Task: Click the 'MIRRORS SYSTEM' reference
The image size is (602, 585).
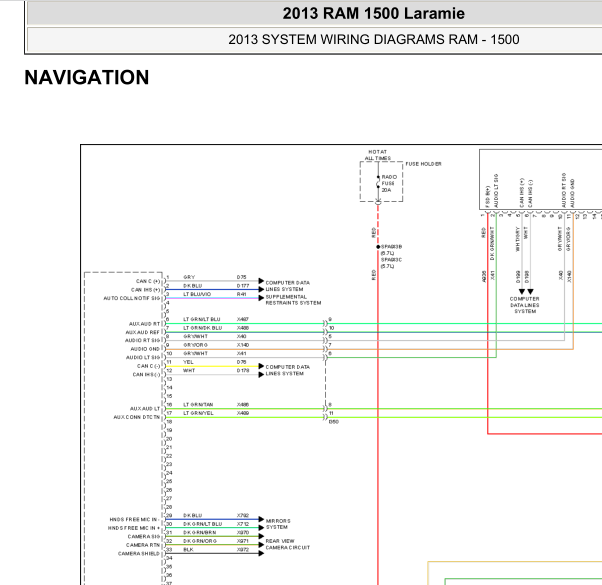Action: click(278, 524)
